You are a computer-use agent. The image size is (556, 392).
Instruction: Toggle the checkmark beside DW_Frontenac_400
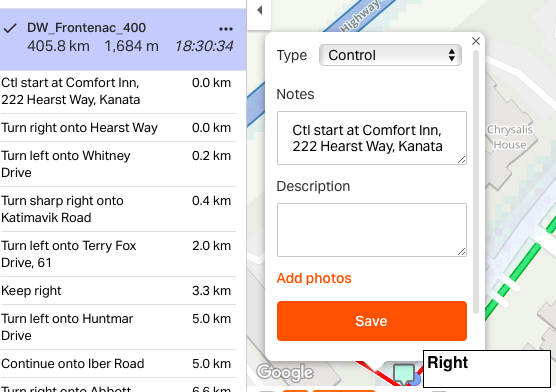10,28
